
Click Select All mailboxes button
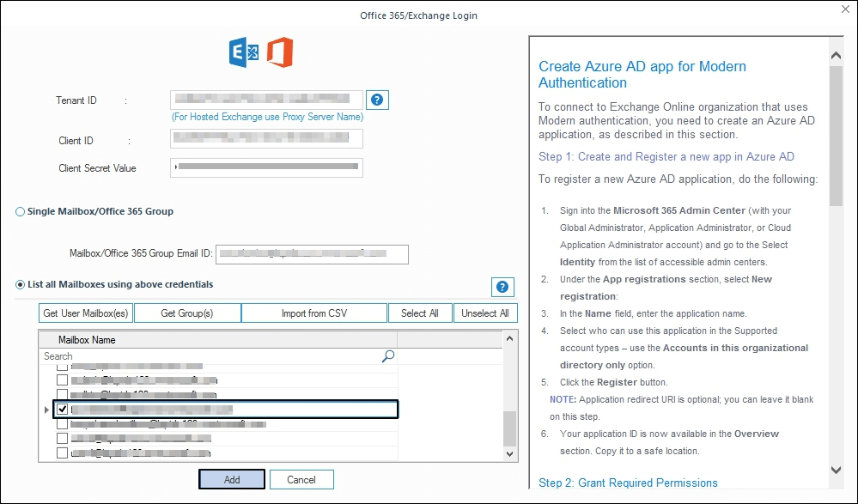coord(420,313)
